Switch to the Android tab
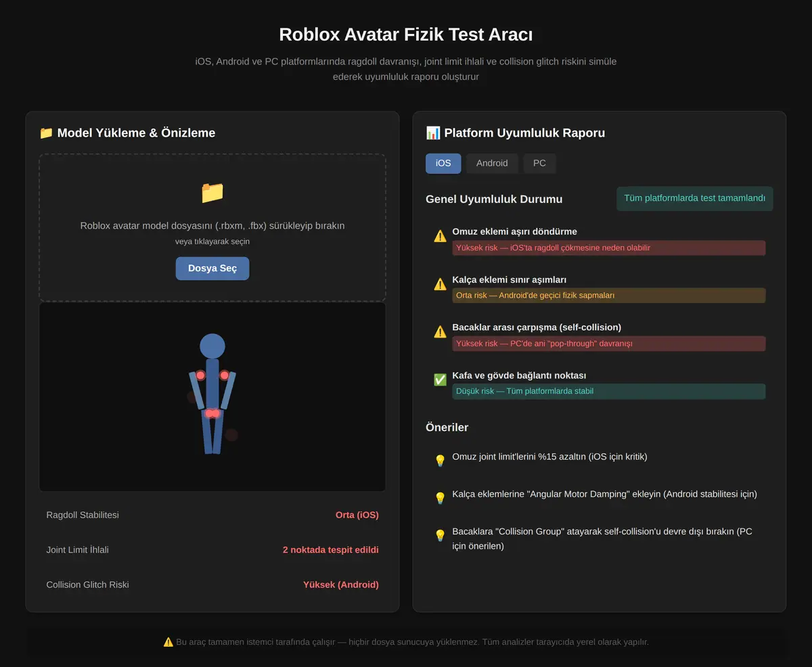This screenshot has width=812, height=667. (x=492, y=163)
